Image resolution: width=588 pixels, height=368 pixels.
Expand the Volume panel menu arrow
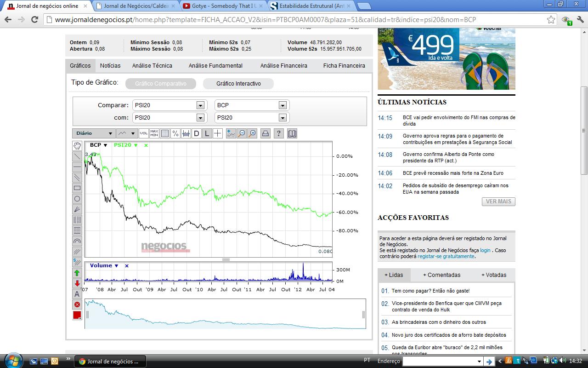[116, 266]
